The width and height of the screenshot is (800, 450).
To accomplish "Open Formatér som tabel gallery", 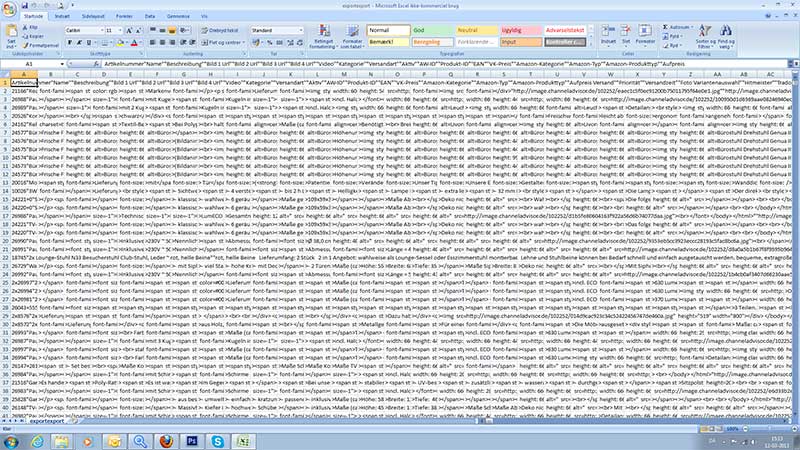I will click(352, 37).
